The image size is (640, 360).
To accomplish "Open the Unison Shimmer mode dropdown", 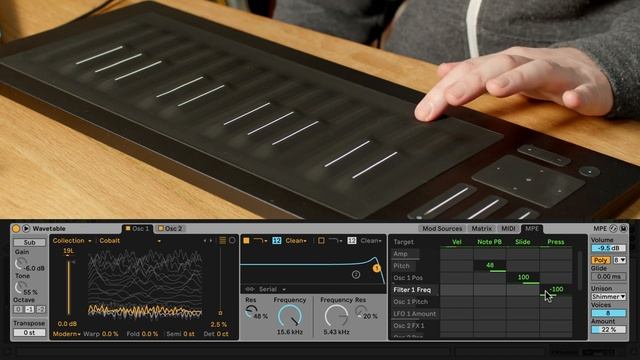I will 609,297.
